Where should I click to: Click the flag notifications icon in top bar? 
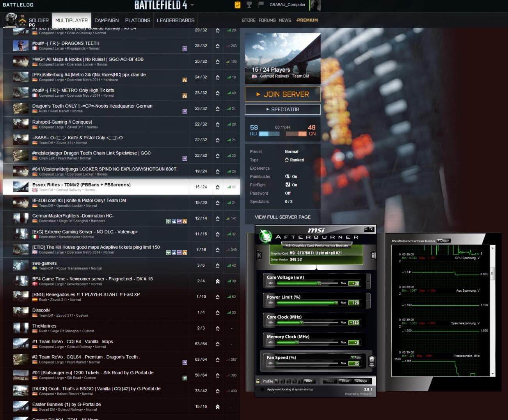(x=261, y=4)
